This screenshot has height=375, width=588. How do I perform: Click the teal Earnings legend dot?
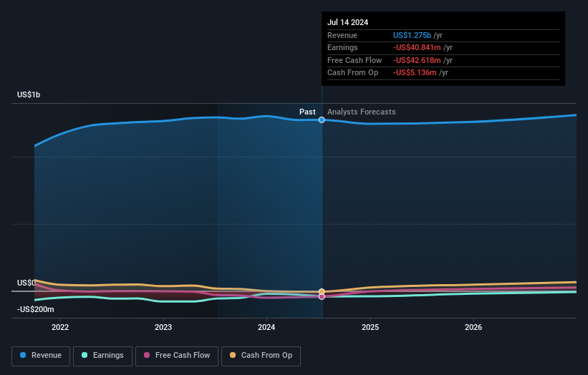point(85,355)
